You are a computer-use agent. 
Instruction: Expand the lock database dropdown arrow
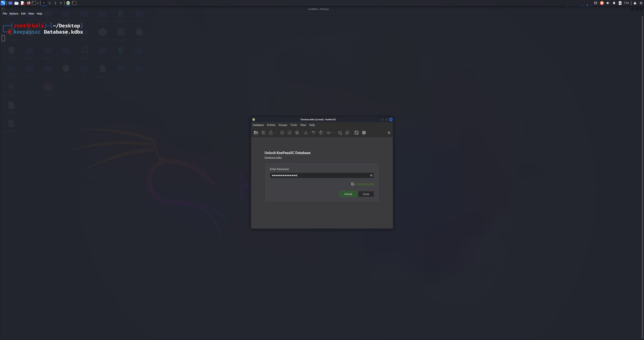[275, 133]
